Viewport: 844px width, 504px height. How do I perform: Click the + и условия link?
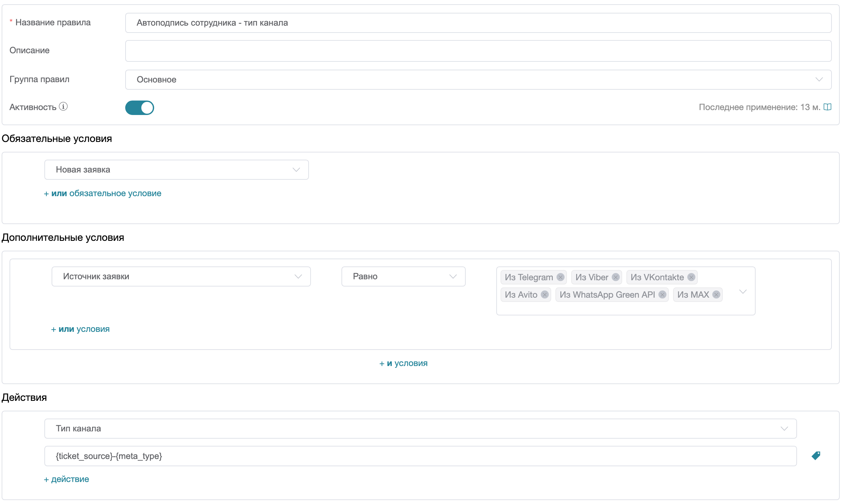(x=403, y=363)
